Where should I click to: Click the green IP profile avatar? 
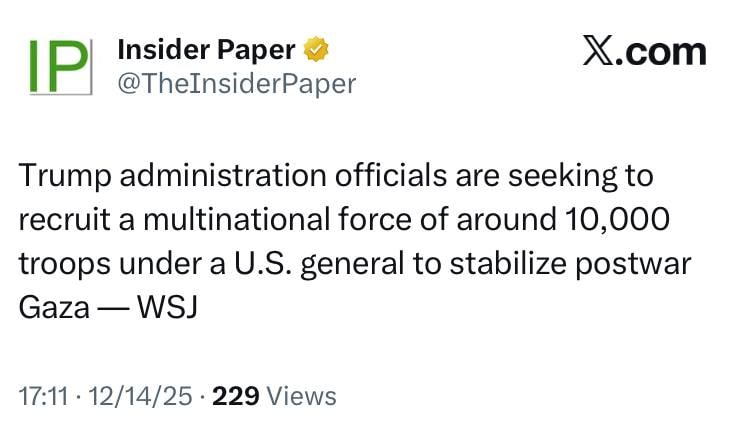56,66
